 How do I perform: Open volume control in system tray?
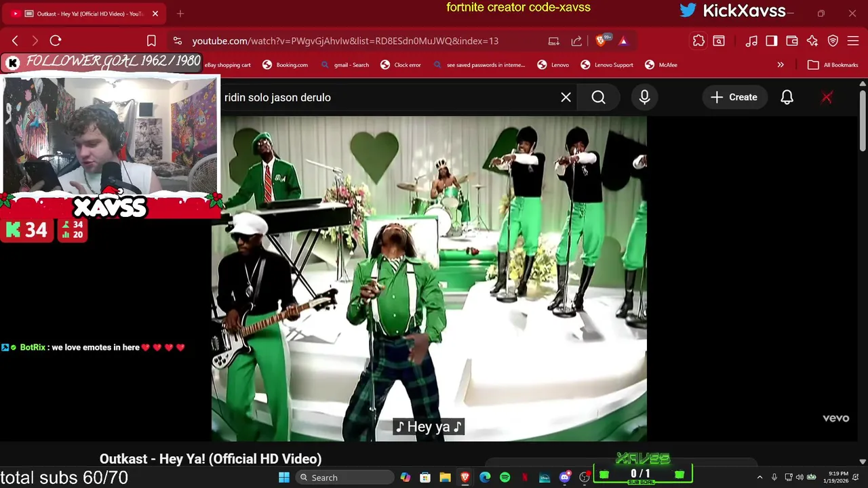pyautogui.click(x=800, y=477)
